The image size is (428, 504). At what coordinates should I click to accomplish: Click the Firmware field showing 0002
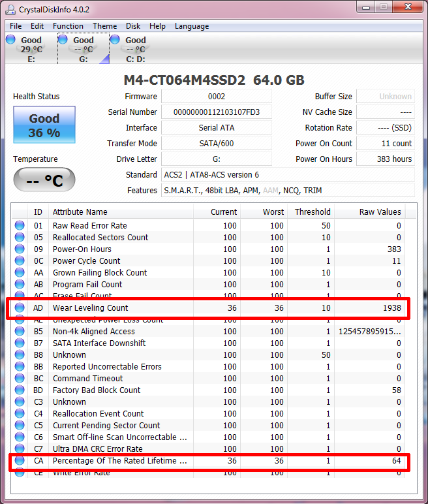click(217, 97)
